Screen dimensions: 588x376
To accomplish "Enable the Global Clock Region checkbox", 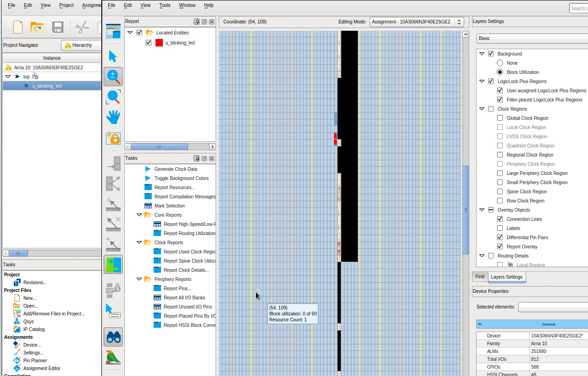I will click(x=500, y=118).
